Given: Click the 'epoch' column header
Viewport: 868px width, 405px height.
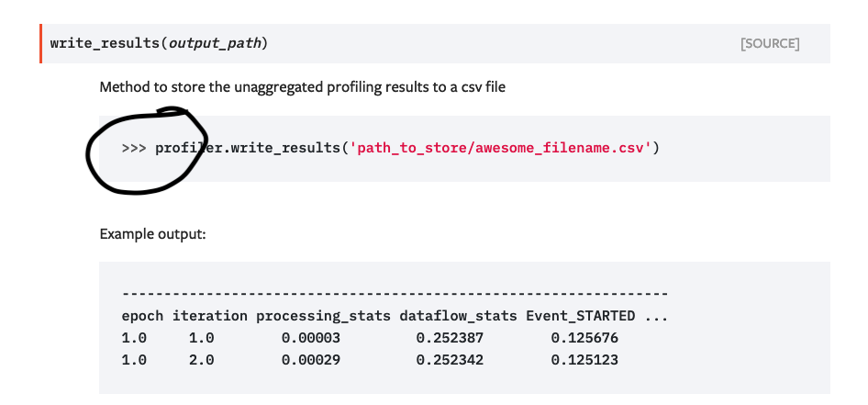Looking at the screenshot, I should click(142, 316).
